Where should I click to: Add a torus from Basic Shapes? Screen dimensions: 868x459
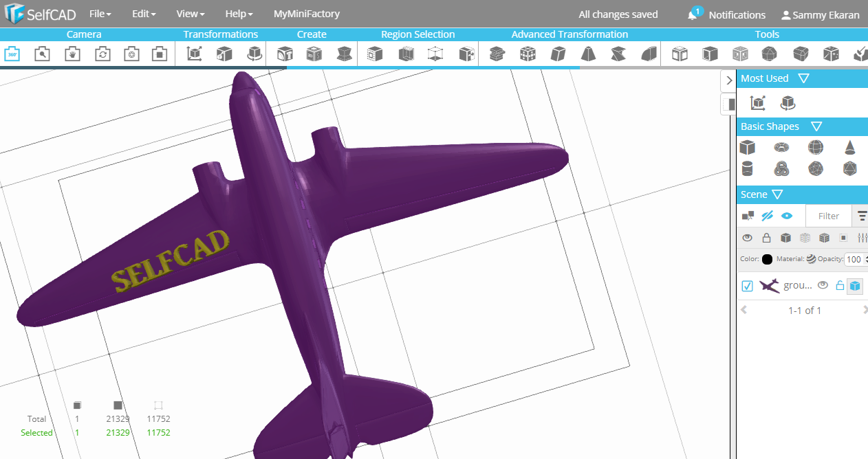(x=781, y=147)
